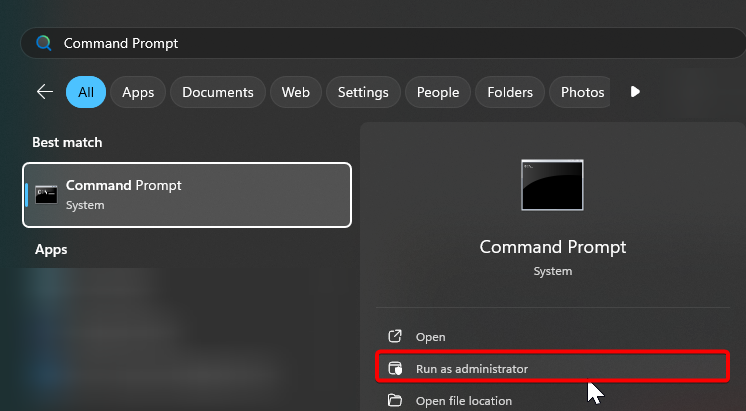This screenshot has width=746, height=411.
Task: Select the All filter tab
Action: [x=86, y=92]
